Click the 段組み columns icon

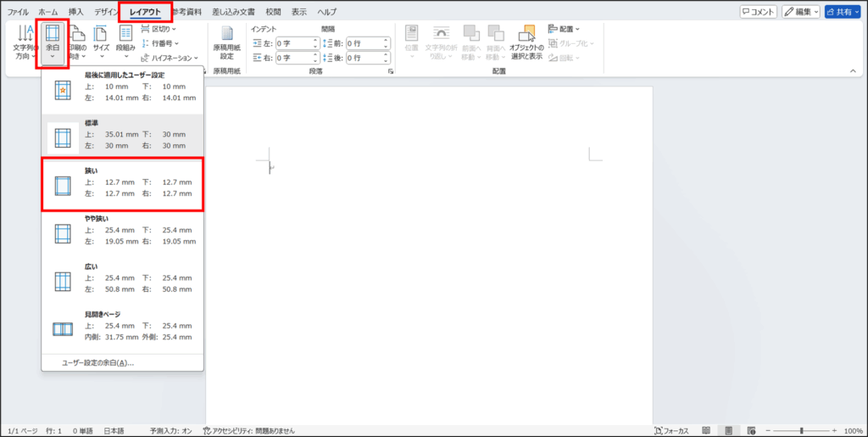[x=125, y=42]
